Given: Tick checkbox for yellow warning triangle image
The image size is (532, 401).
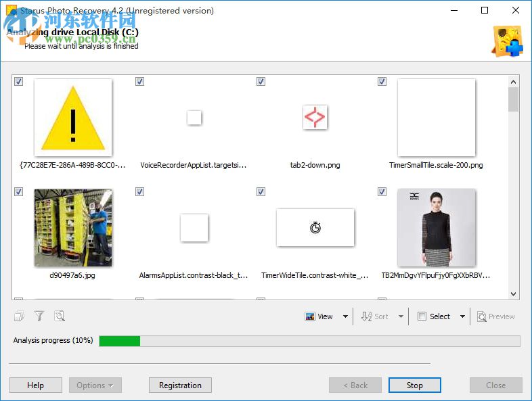Looking at the screenshot, I should 19,81.
